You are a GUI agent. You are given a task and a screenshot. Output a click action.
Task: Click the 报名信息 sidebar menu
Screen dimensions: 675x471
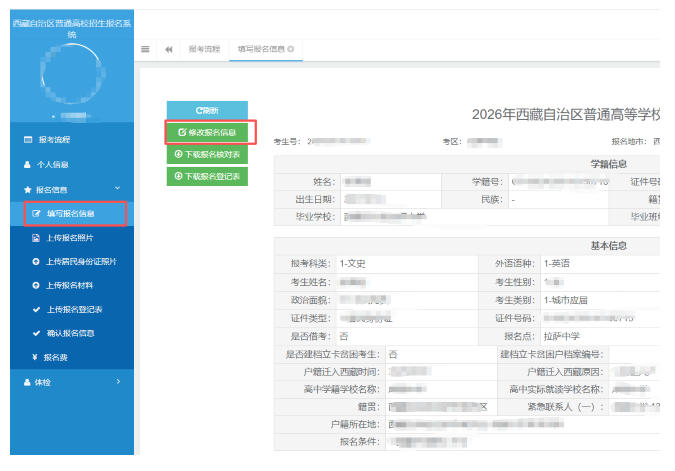pyautogui.click(x=72, y=189)
